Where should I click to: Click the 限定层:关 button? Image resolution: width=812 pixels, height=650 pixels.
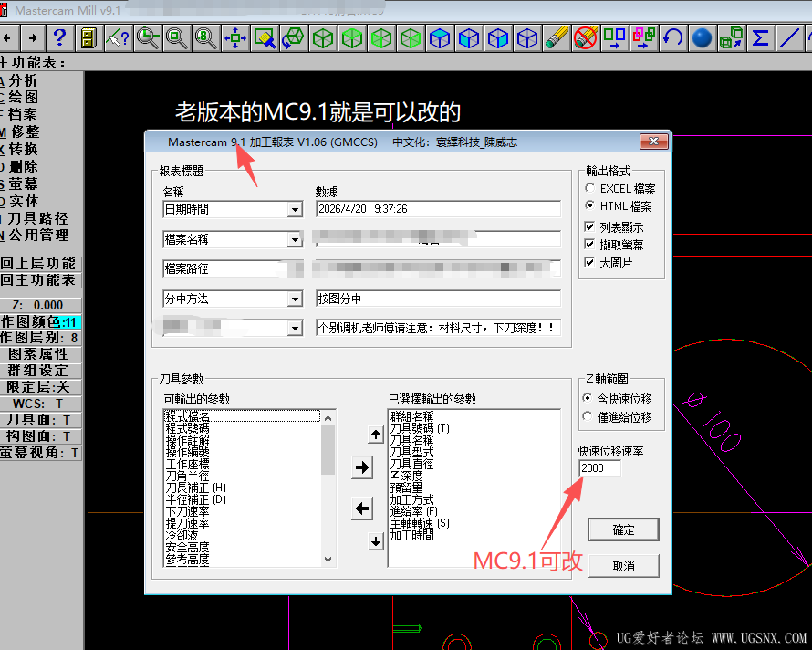[x=40, y=387]
